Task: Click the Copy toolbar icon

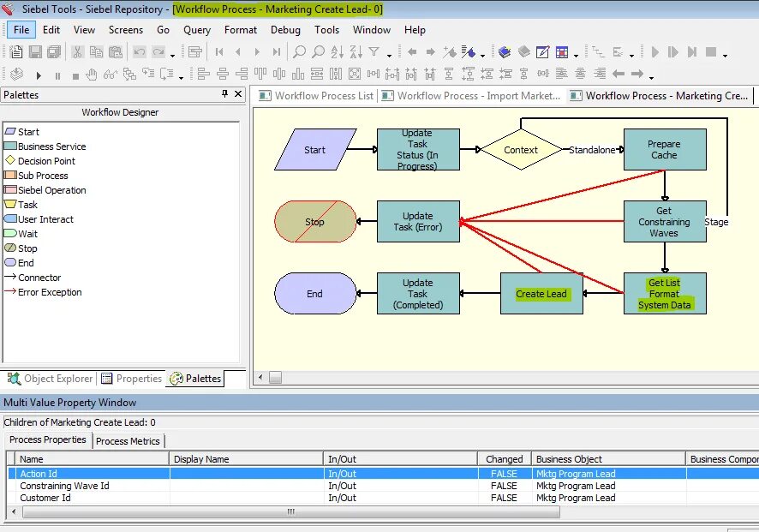Action: [x=96, y=51]
